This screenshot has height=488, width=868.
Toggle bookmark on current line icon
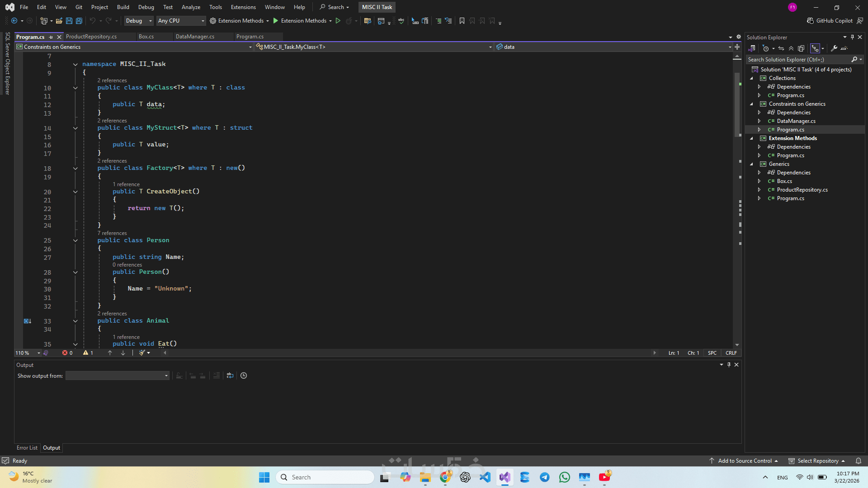click(x=462, y=21)
